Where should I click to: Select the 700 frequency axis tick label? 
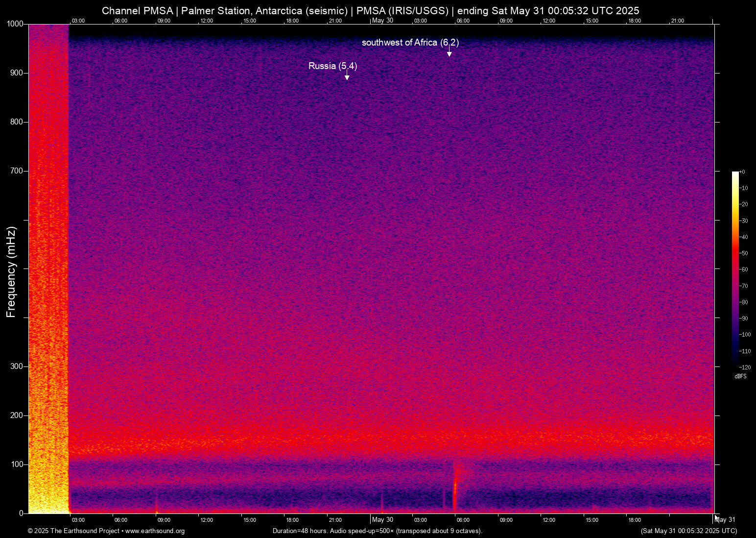pos(17,171)
